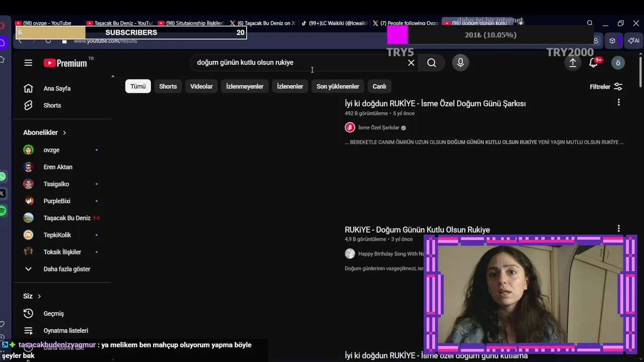The image size is (644, 362).
Task: Open more options for İyi ki doğdun RUKİYE video
Action: coord(618,103)
